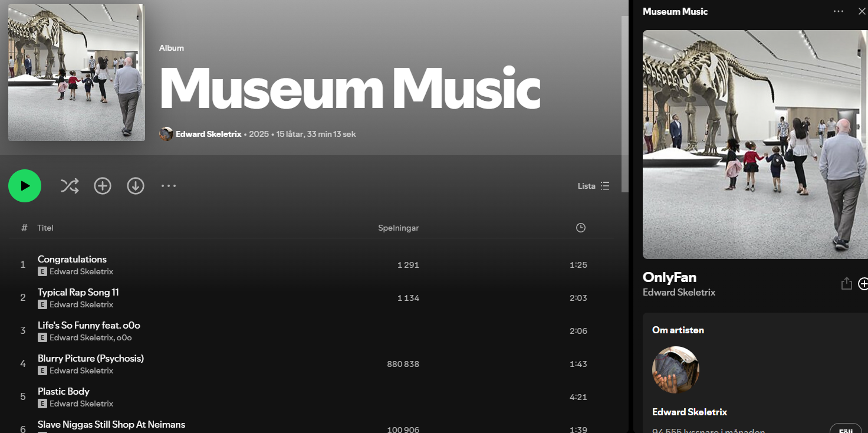Select the track Congratulations
868x433 pixels.
pos(72,259)
